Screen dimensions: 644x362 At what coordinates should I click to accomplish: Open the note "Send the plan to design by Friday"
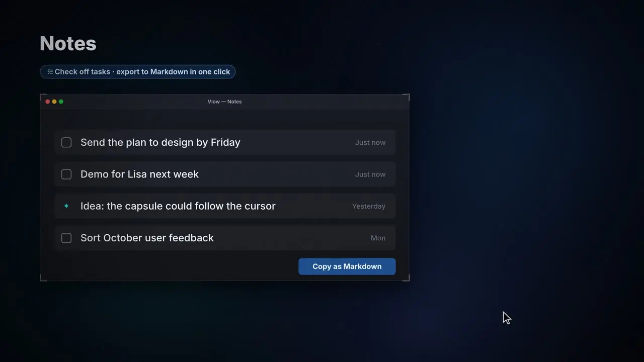pyautogui.click(x=160, y=142)
